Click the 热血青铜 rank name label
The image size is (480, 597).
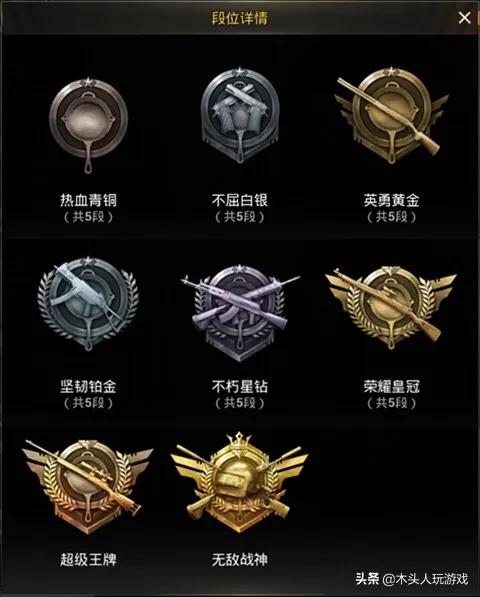pyautogui.click(x=88, y=200)
